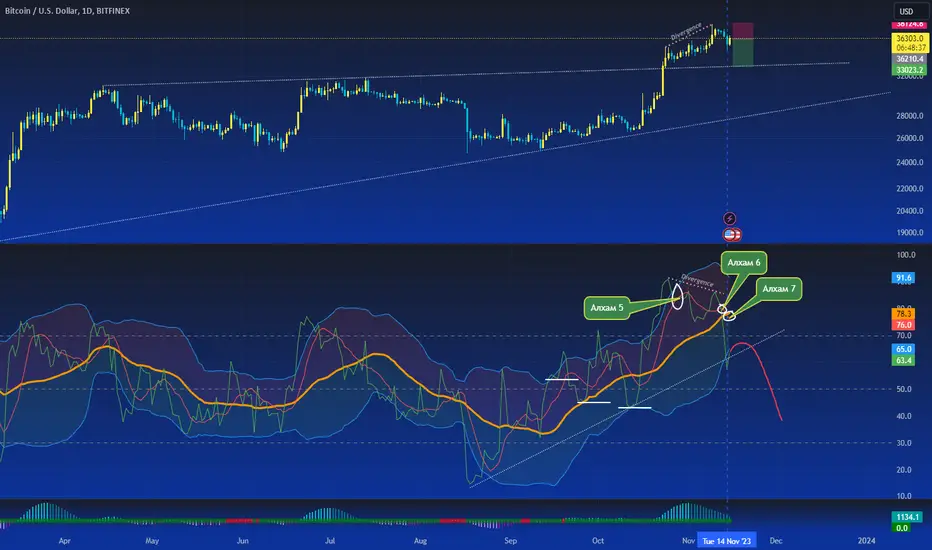This screenshot has width=932, height=550.
Task: Click the yellow 36303.0 current price label
Action: 909,38
